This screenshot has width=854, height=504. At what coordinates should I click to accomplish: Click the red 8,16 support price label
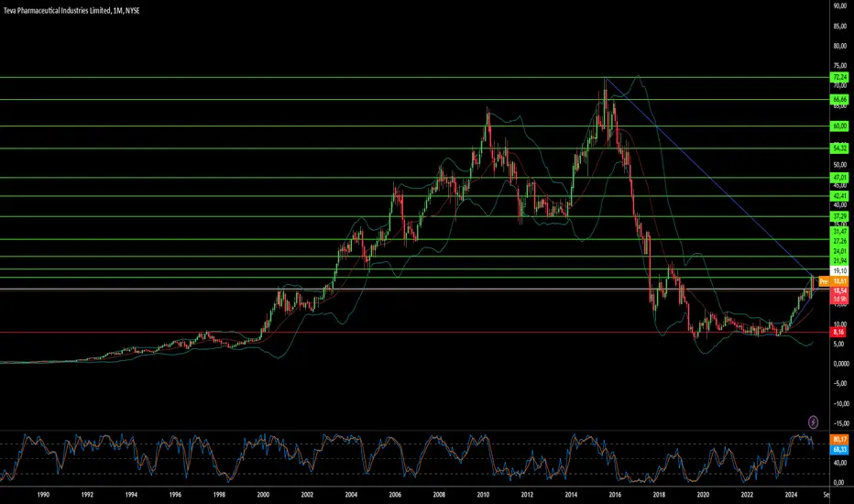click(x=838, y=331)
